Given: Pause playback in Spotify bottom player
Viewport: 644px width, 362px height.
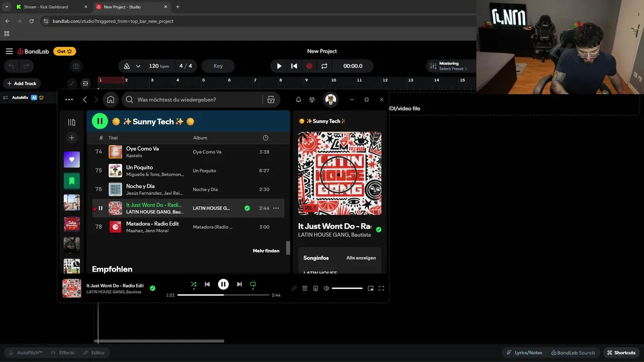Looking at the screenshot, I should click(x=223, y=285).
